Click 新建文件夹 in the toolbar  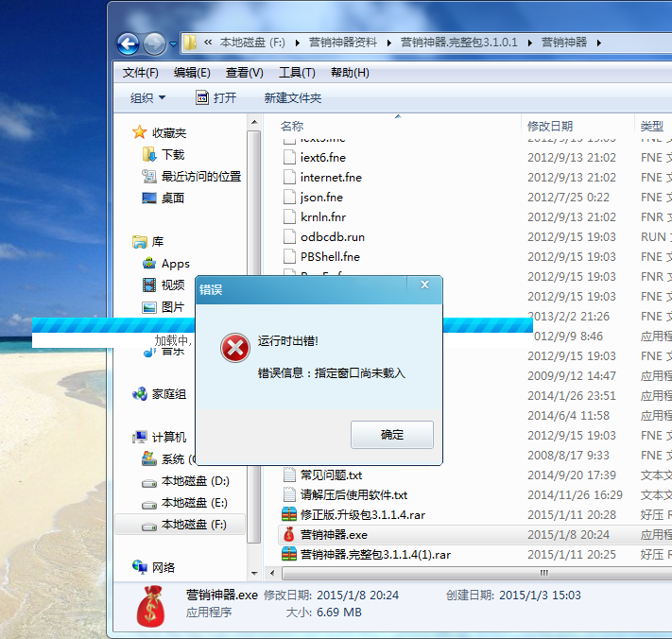293,97
